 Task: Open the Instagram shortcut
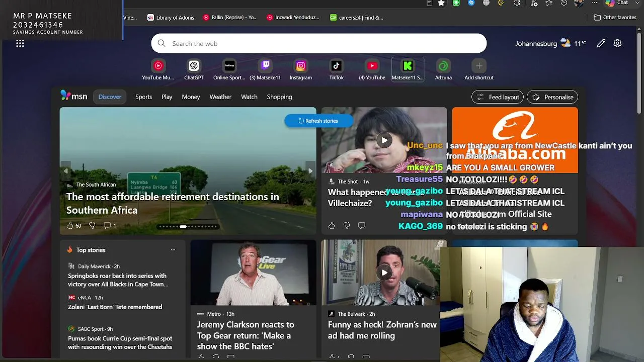[301, 69]
